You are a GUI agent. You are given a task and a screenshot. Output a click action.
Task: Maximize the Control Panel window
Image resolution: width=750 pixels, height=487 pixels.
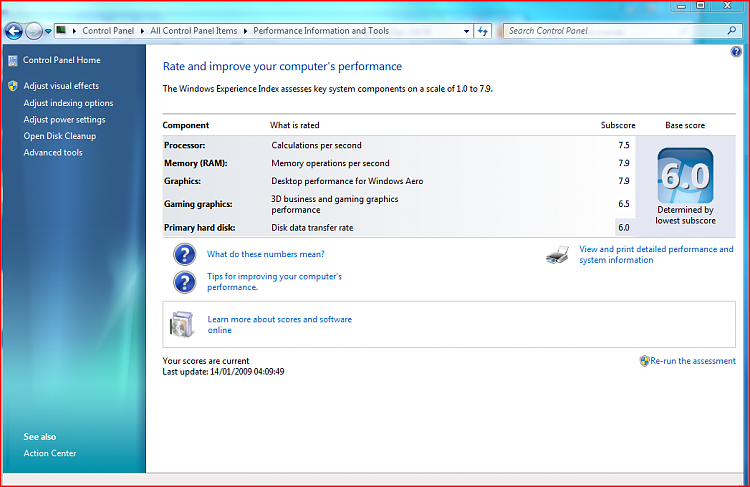701,6
